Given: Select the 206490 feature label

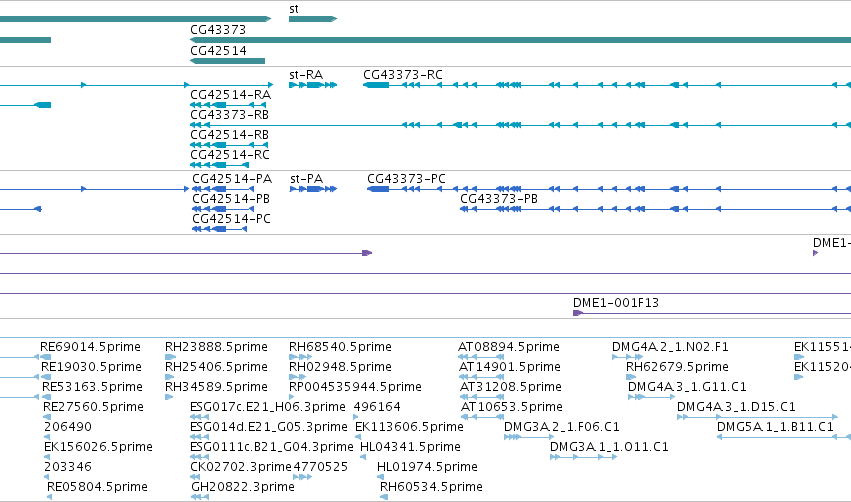Looking at the screenshot, I should pyautogui.click(x=68, y=427).
